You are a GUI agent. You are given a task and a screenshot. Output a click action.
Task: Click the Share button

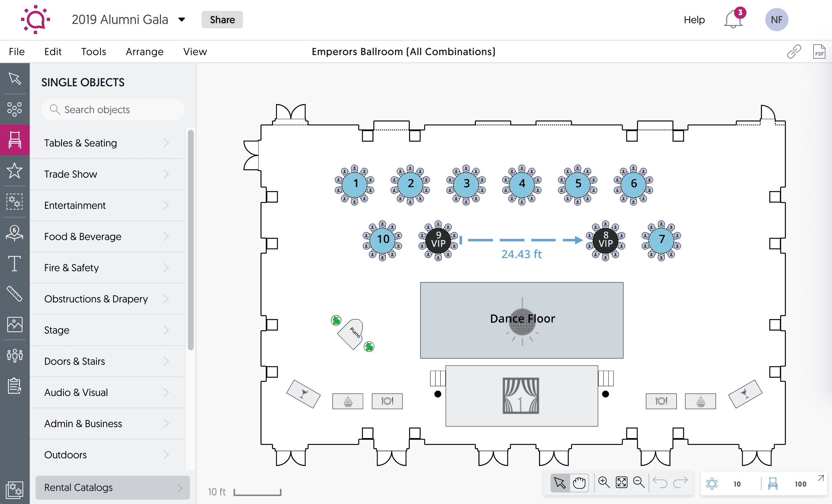(222, 20)
